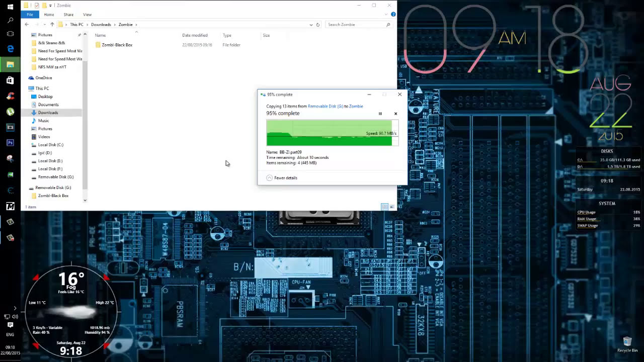Screen dimensions: 644x362
Task: Refresh the Zombie folder view
Action: (317, 25)
